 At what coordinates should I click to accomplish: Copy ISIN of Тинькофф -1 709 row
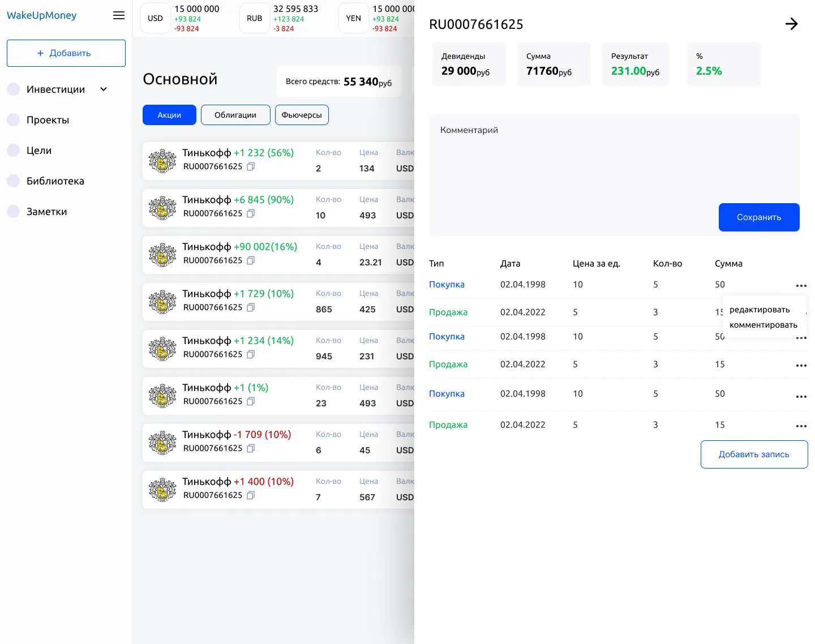(251, 448)
